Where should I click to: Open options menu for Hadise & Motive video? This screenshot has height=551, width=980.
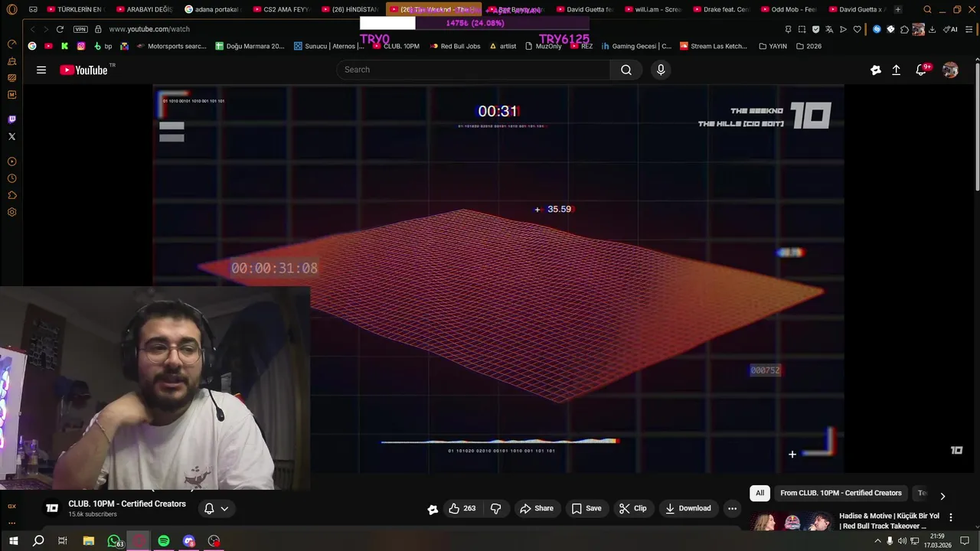(x=951, y=517)
